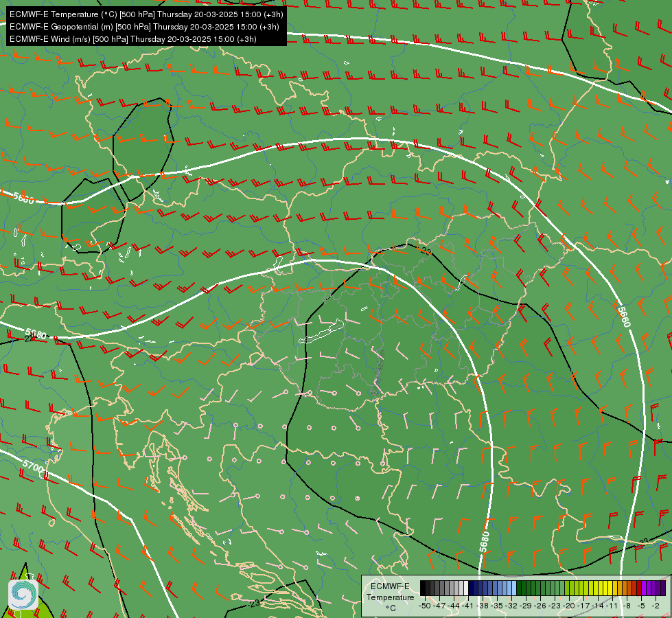
Task: Click the -17 legend scale value
Action: pos(583,606)
